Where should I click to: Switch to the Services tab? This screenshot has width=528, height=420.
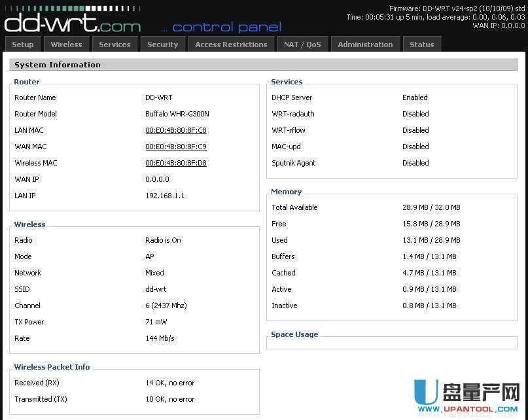click(115, 44)
